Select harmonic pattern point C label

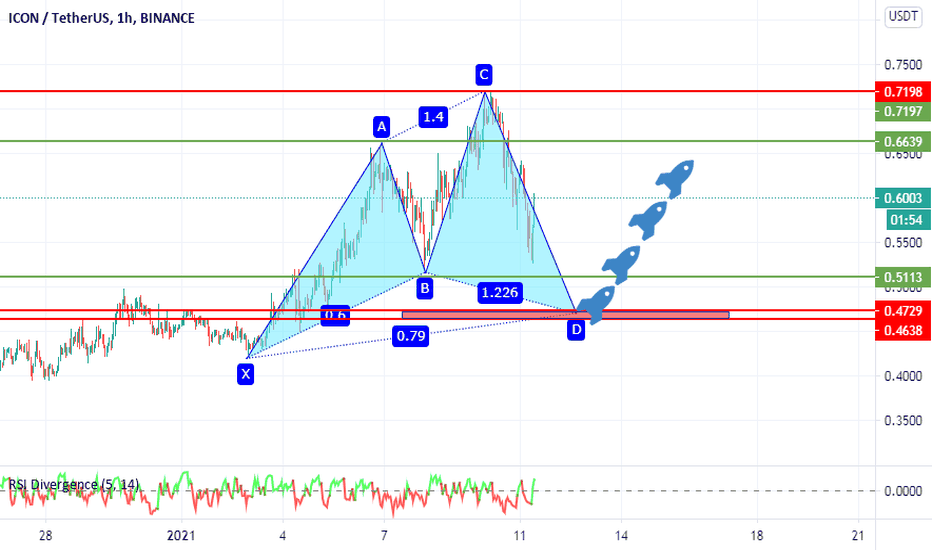[484, 75]
